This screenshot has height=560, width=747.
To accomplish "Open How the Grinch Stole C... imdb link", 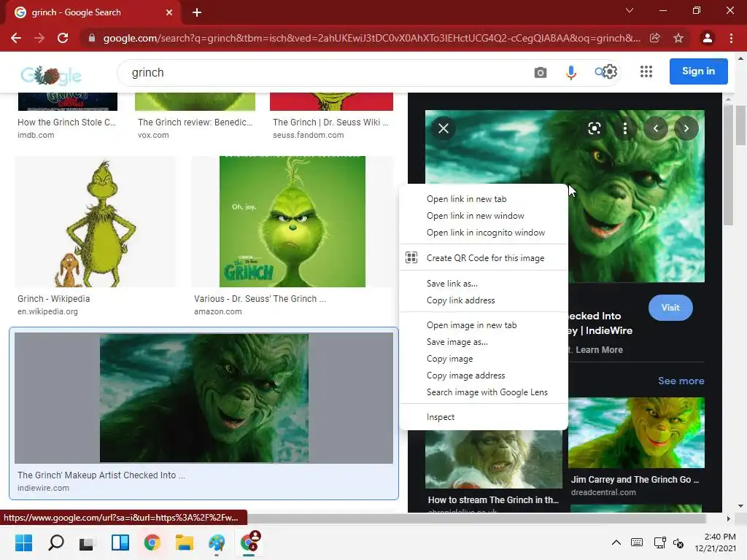I will [x=66, y=122].
